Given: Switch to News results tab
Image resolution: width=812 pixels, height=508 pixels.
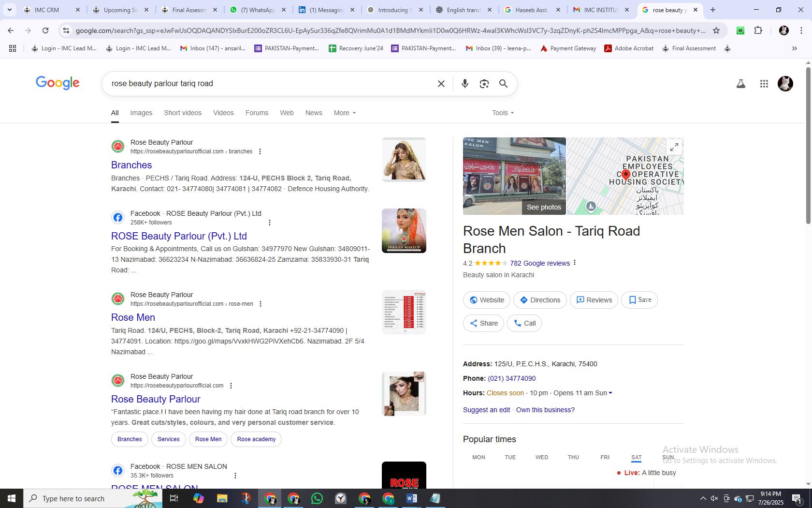Looking at the screenshot, I should (x=314, y=113).
